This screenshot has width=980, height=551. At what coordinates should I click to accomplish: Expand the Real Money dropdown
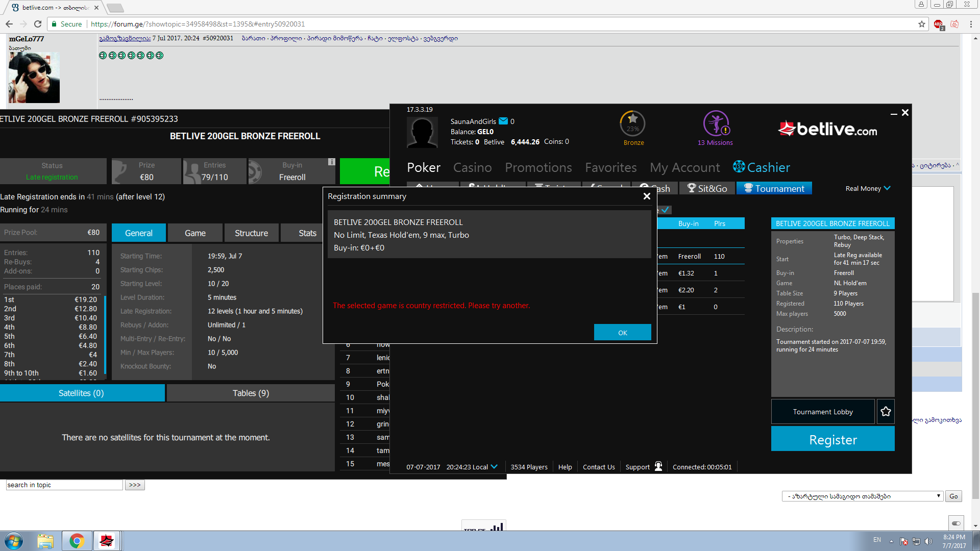868,188
